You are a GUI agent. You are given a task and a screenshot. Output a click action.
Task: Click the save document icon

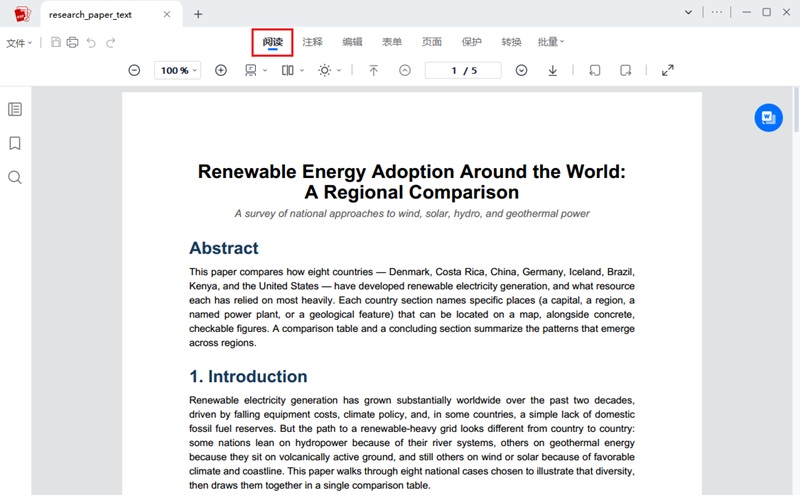(56, 42)
